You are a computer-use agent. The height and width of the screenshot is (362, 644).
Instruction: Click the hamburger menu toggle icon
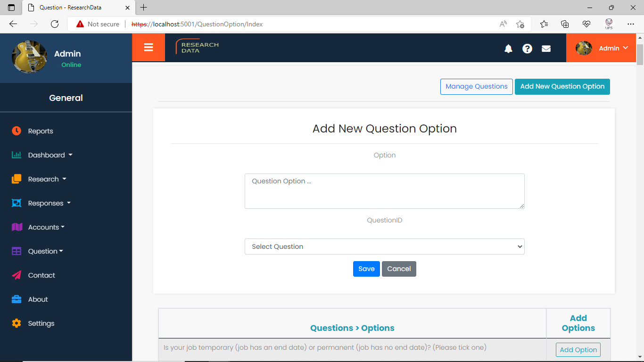tap(149, 47)
